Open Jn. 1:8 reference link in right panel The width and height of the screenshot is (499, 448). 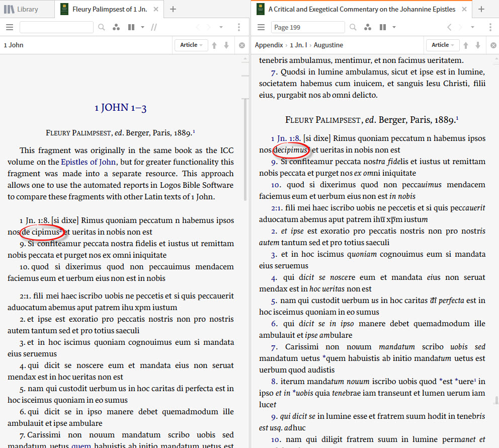tap(285, 138)
